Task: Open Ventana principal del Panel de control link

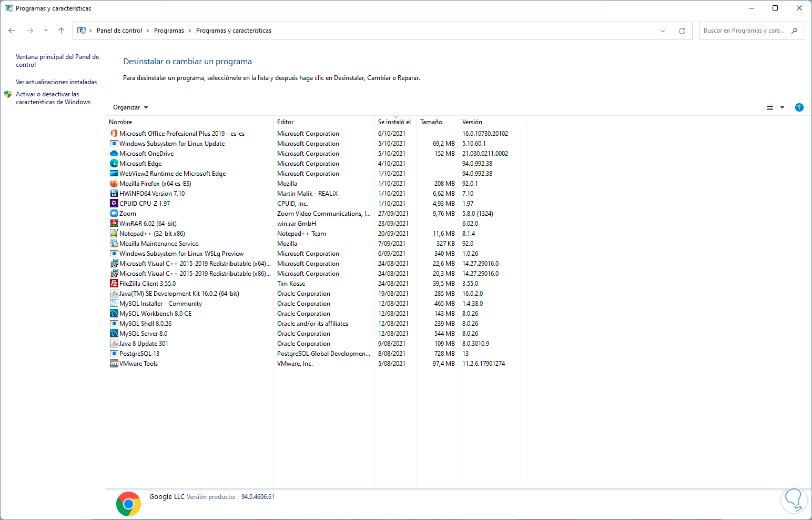Action: (57, 61)
